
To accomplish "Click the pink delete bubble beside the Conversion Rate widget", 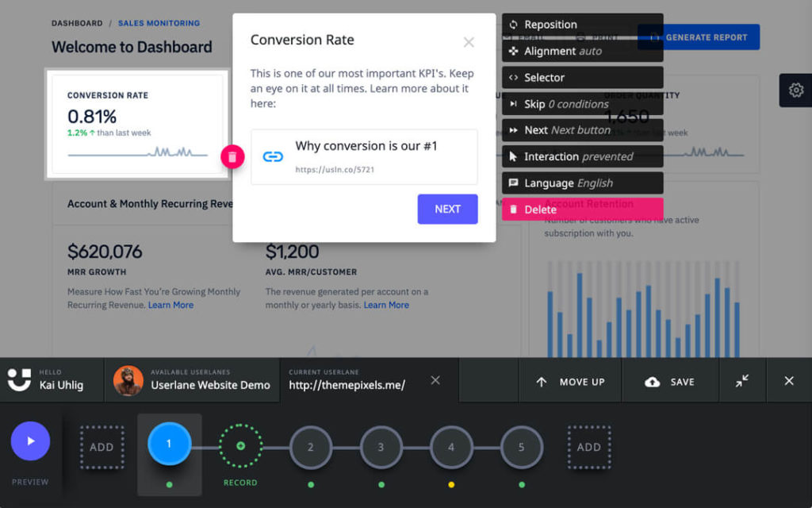I will [x=232, y=156].
